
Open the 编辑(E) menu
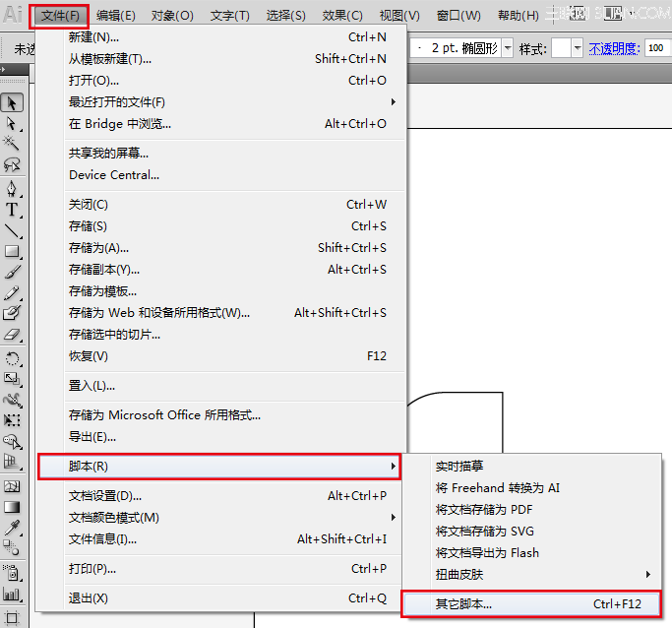tap(116, 16)
